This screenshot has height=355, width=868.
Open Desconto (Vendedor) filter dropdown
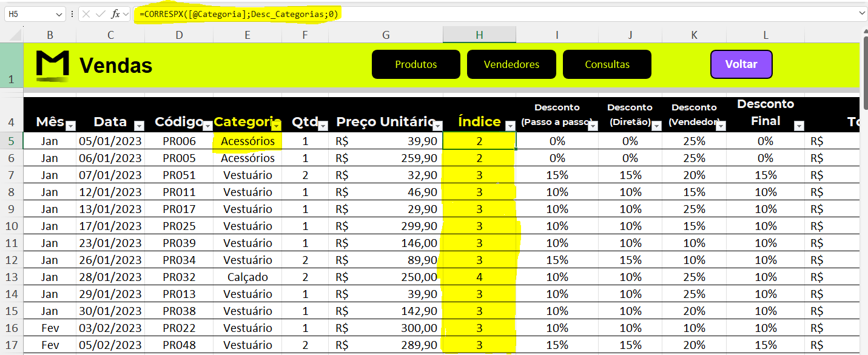721,126
